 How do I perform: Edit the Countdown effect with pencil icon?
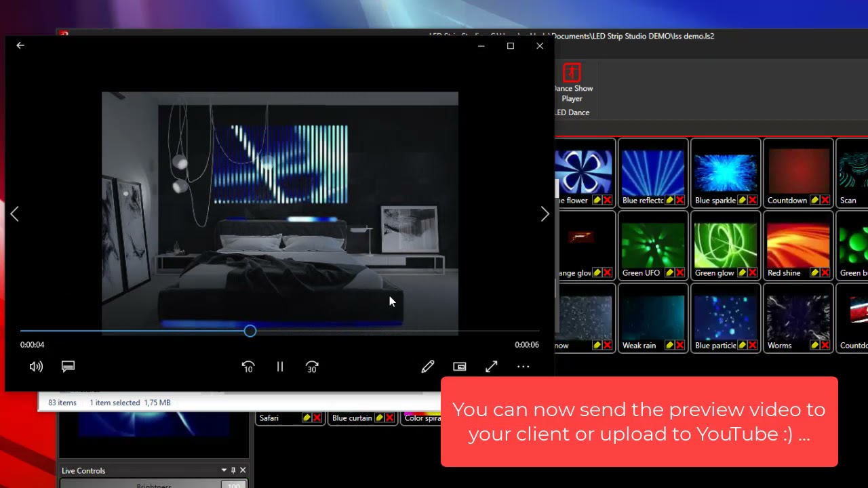pos(814,201)
